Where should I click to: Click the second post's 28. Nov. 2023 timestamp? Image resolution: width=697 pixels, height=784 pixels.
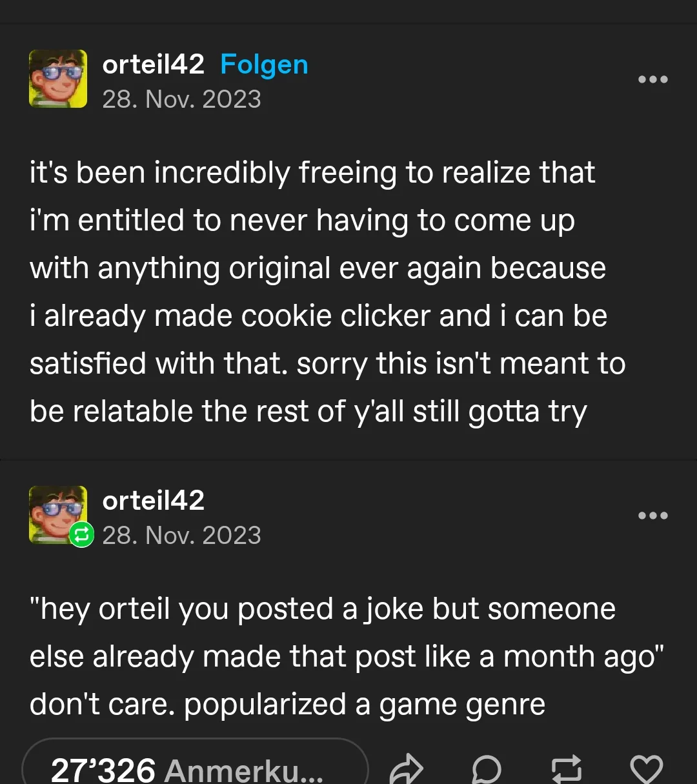[181, 536]
